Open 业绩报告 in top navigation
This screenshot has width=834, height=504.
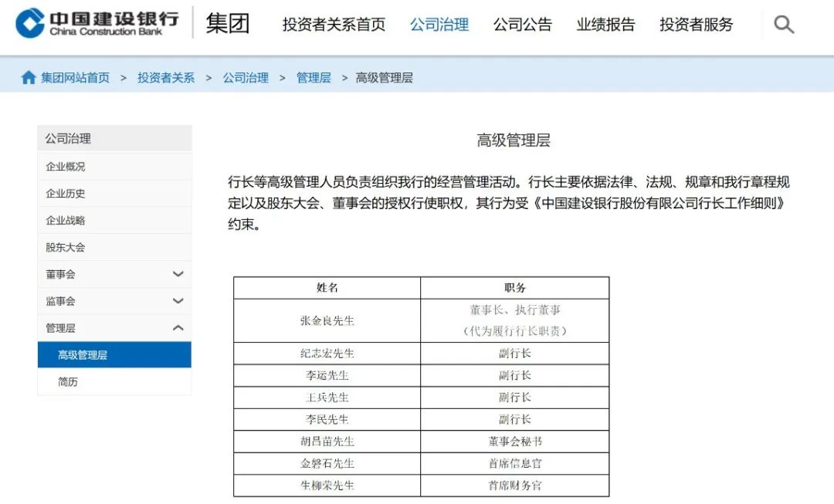coord(606,25)
